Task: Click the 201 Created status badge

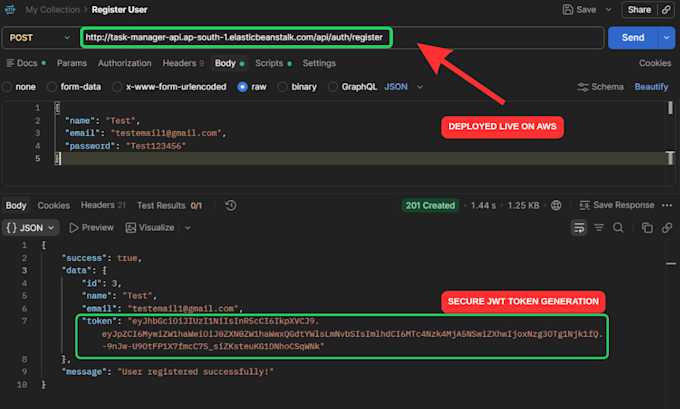Action: click(x=430, y=206)
